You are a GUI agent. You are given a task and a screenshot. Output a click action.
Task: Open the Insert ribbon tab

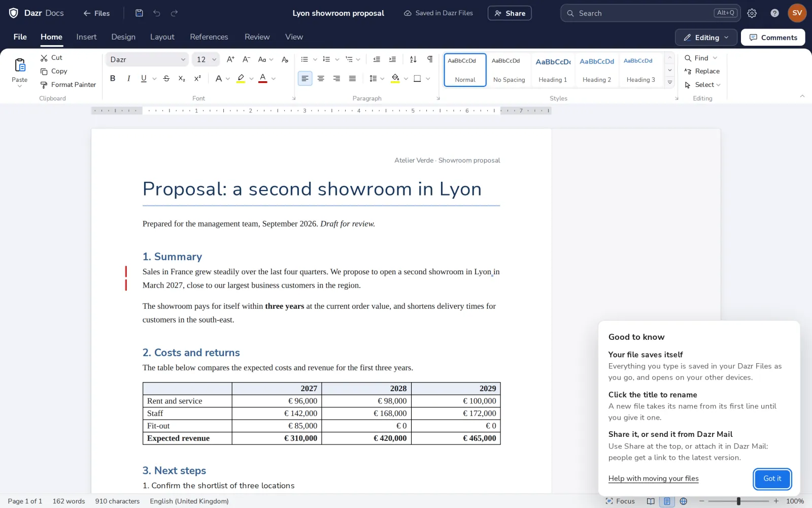pos(86,37)
